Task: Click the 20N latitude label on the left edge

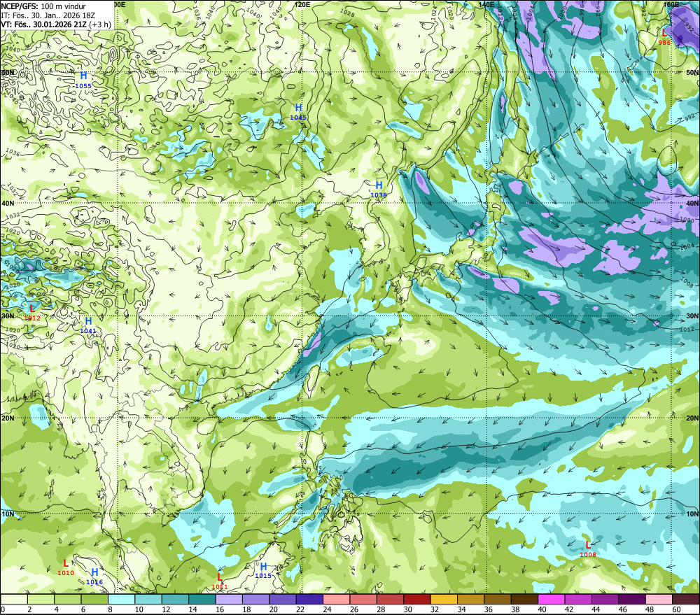Action: coord(8,418)
